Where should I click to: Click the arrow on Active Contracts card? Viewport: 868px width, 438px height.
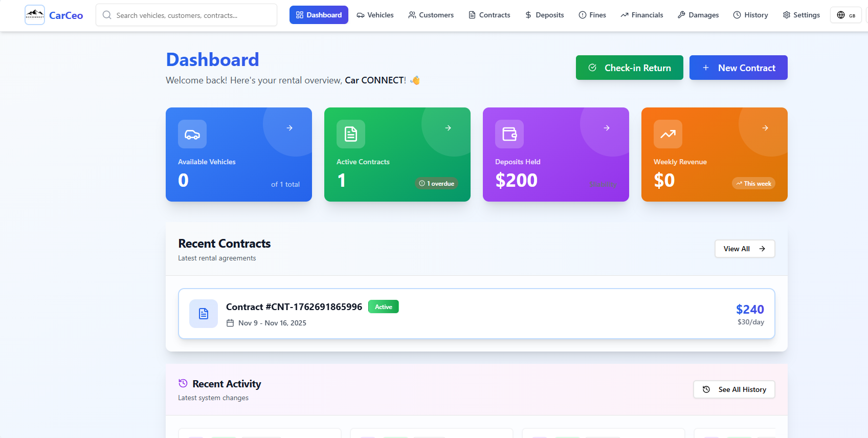(x=448, y=128)
